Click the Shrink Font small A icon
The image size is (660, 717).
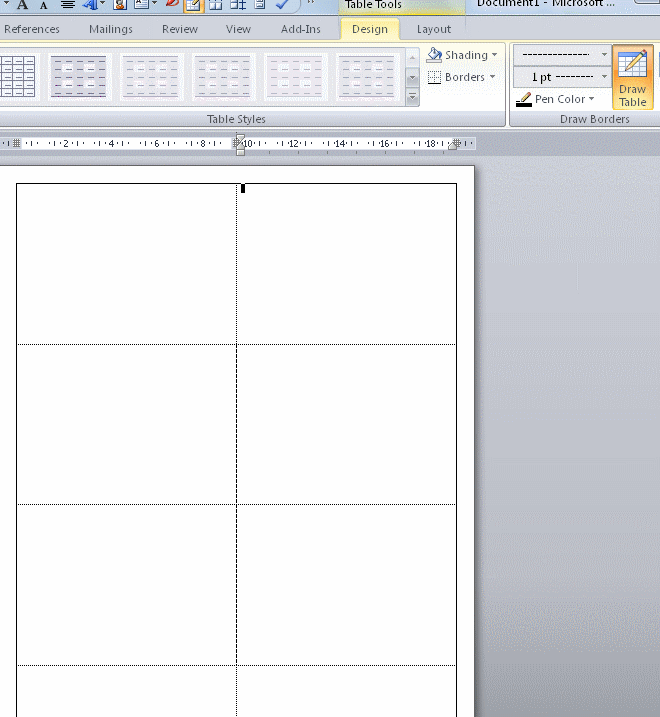click(x=43, y=5)
